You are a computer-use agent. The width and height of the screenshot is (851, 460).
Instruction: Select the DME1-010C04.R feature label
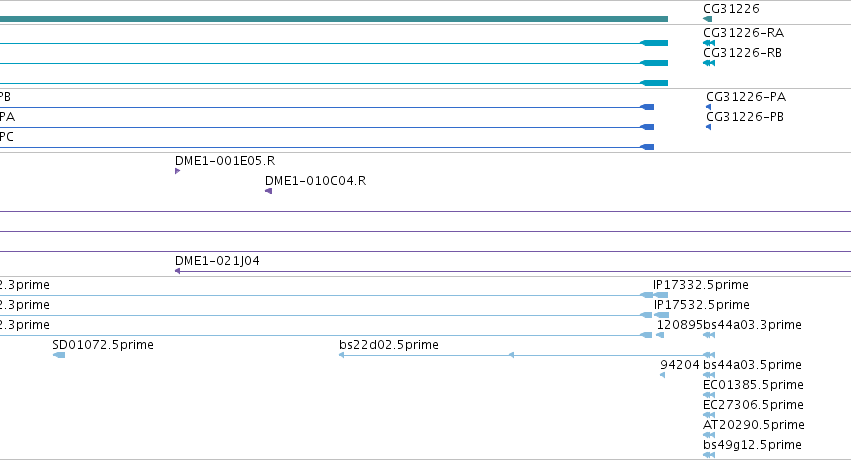coord(315,181)
